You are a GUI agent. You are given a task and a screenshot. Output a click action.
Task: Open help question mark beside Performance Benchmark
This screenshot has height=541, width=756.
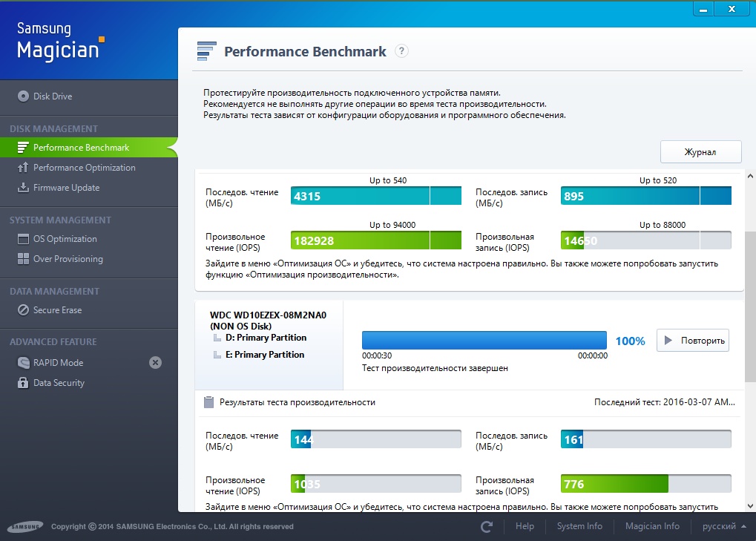point(401,50)
